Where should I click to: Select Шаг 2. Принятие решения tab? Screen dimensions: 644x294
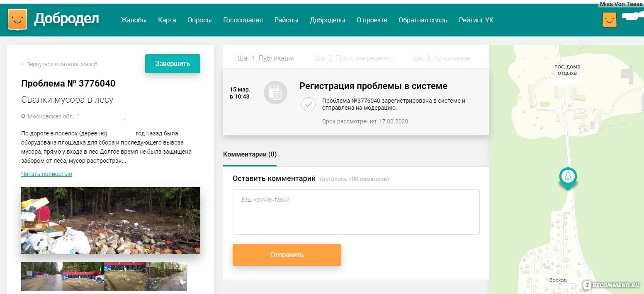354,58
